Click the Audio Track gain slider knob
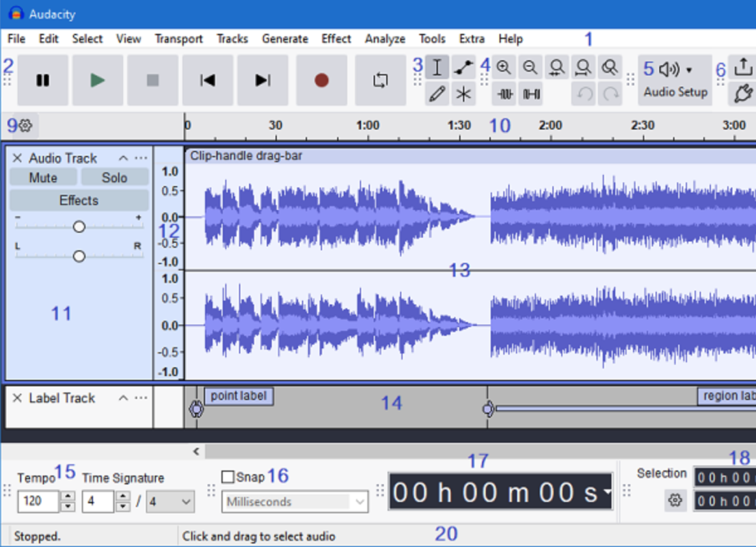The image size is (756, 547). (79, 226)
